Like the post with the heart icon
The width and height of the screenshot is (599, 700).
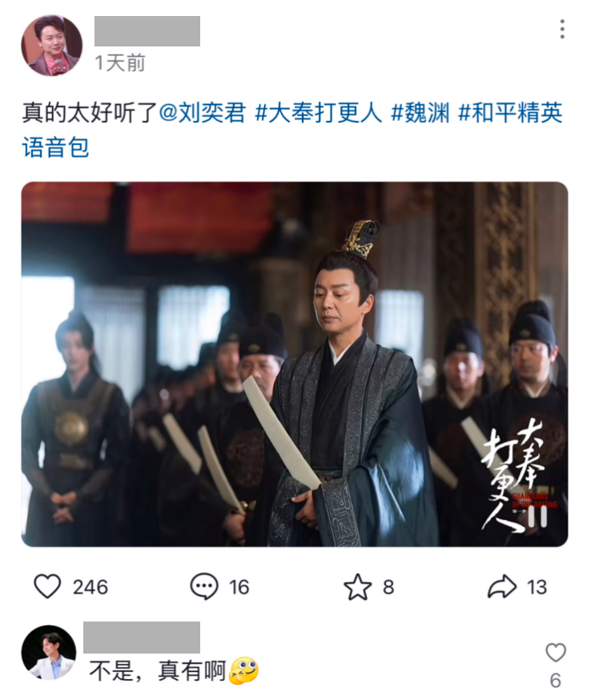[x=47, y=586]
